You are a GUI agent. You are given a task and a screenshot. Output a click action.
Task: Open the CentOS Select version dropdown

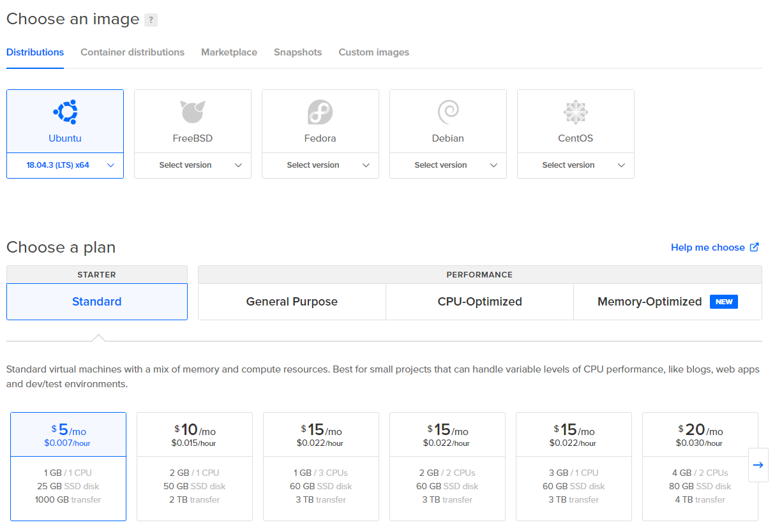[x=576, y=165]
